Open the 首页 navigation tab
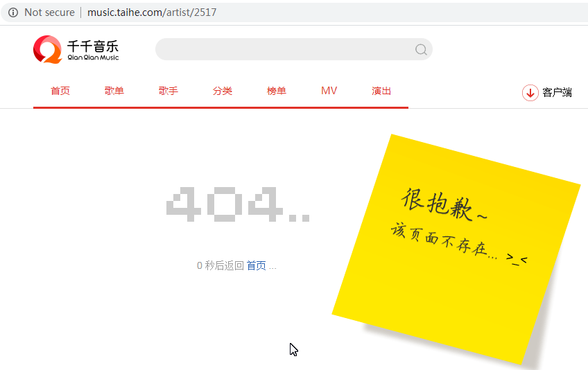The image size is (588, 370). (60, 91)
